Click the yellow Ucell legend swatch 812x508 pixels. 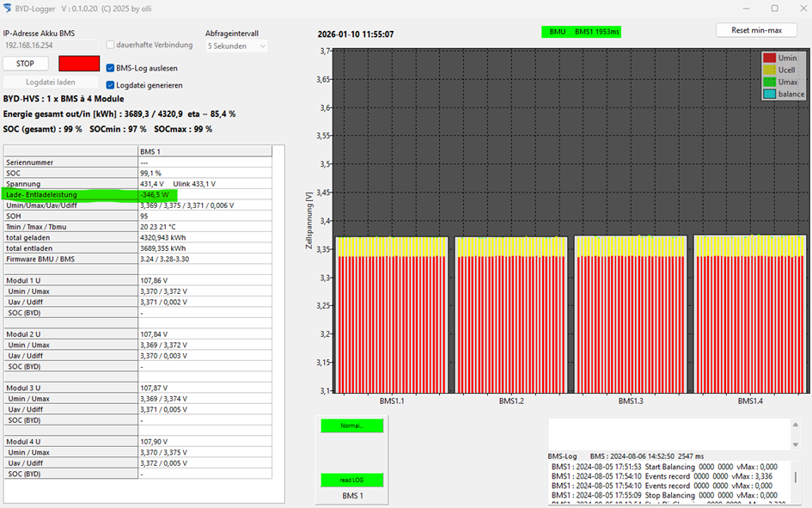[769, 70]
